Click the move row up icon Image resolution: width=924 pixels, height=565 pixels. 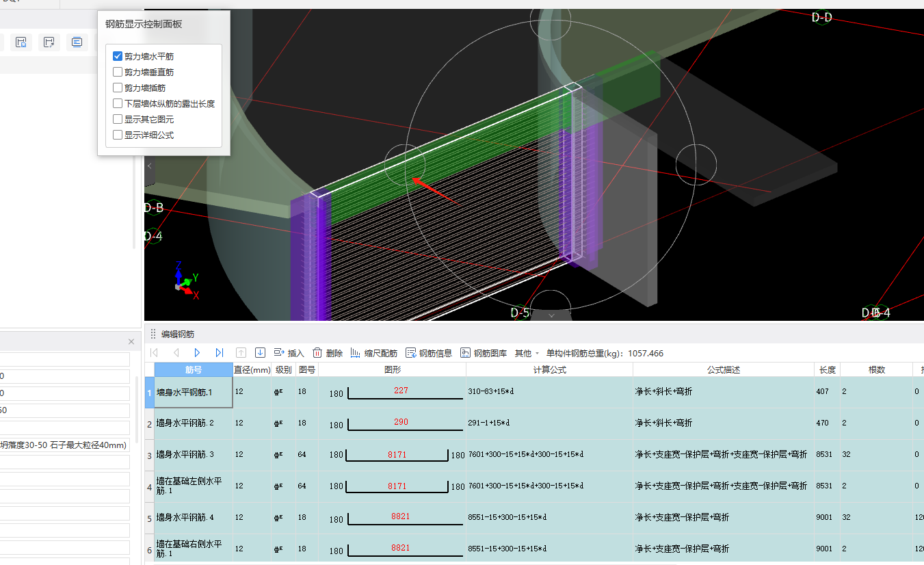tap(241, 353)
